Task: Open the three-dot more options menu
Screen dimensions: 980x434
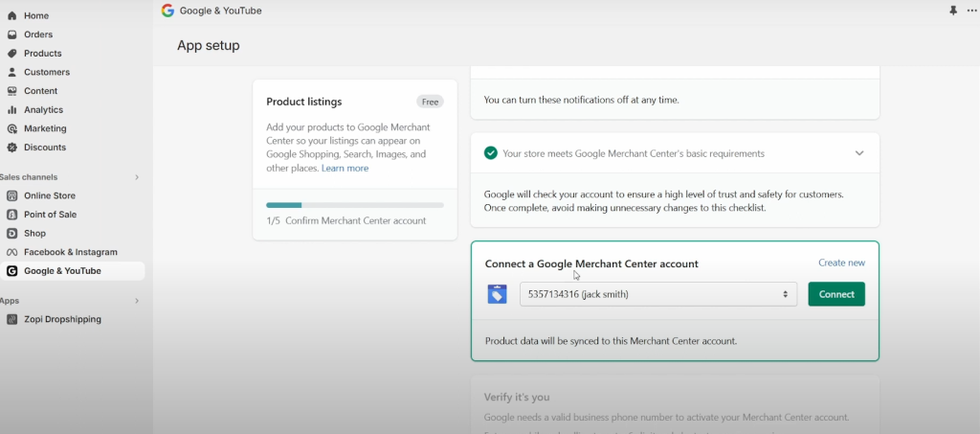Action: click(x=972, y=11)
